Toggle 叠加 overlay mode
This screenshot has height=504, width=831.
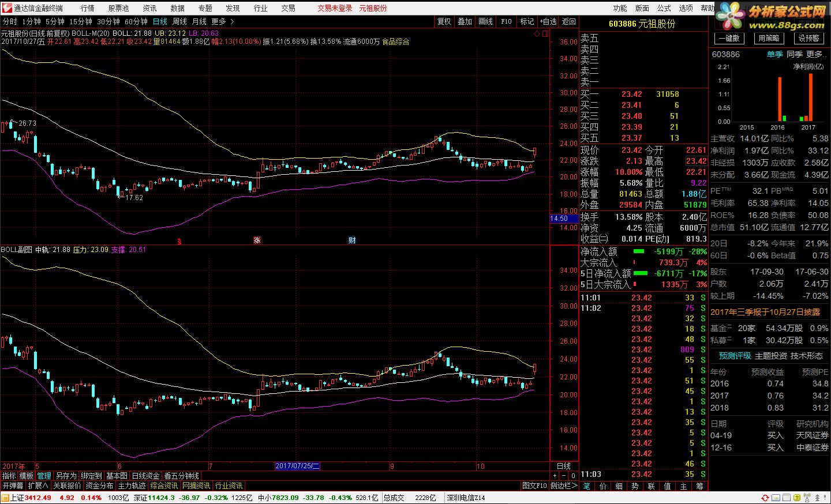pos(465,21)
